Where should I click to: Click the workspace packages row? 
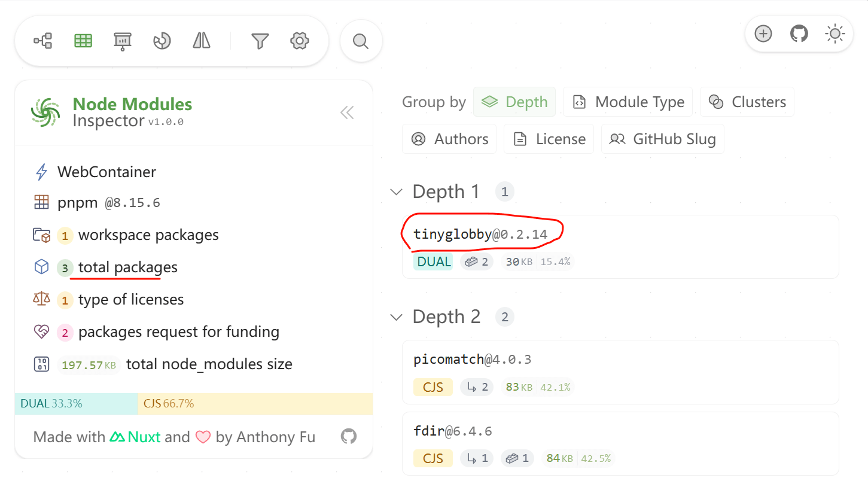126,235
